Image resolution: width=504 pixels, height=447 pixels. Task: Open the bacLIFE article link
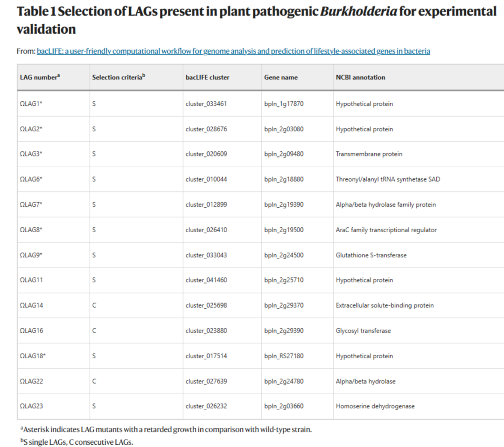coord(233,51)
